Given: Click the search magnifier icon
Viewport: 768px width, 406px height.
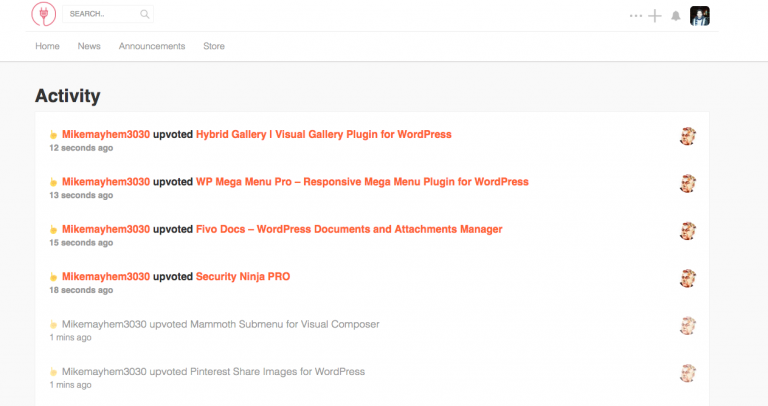Looking at the screenshot, I should tap(144, 14).
